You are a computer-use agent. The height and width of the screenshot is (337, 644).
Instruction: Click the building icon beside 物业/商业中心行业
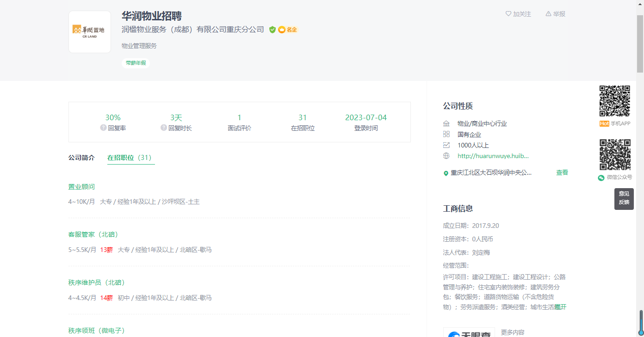[446, 123]
